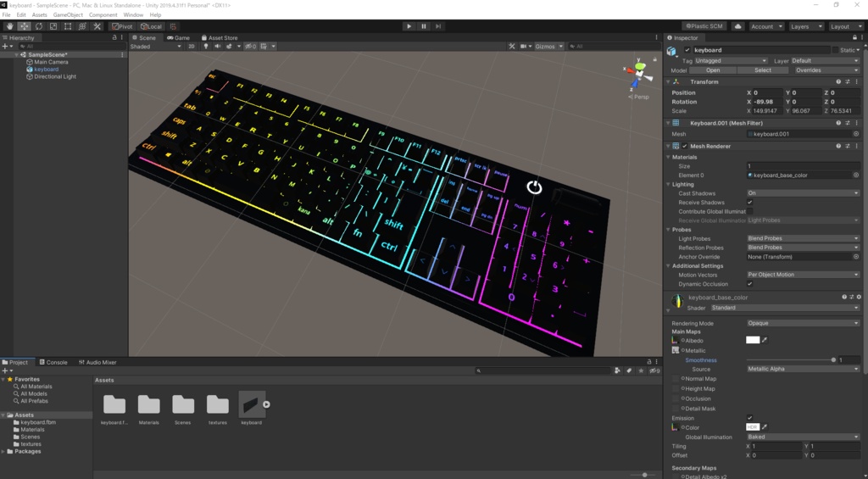This screenshot has width=868, height=479.
Task: Toggle scene audio speaker icon
Action: pos(217,47)
